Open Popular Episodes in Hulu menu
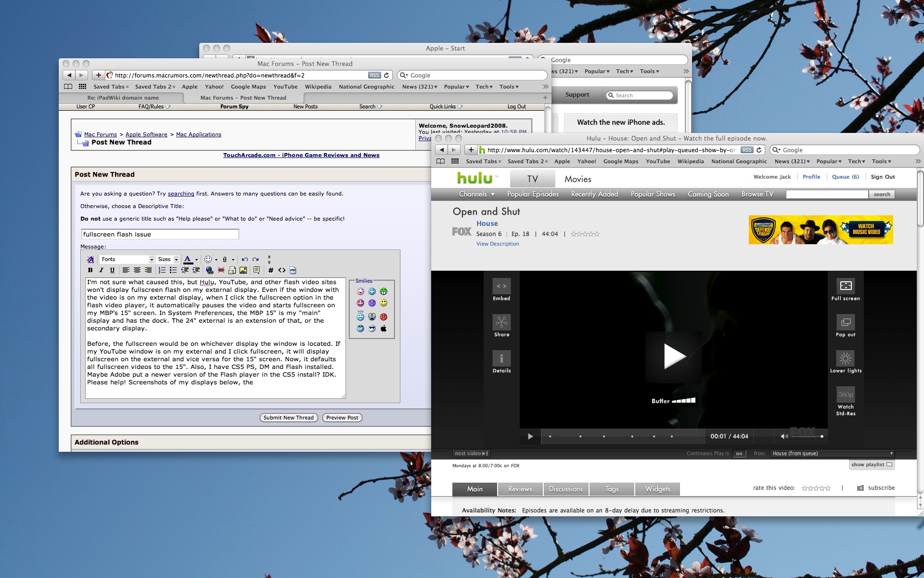 click(x=533, y=194)
